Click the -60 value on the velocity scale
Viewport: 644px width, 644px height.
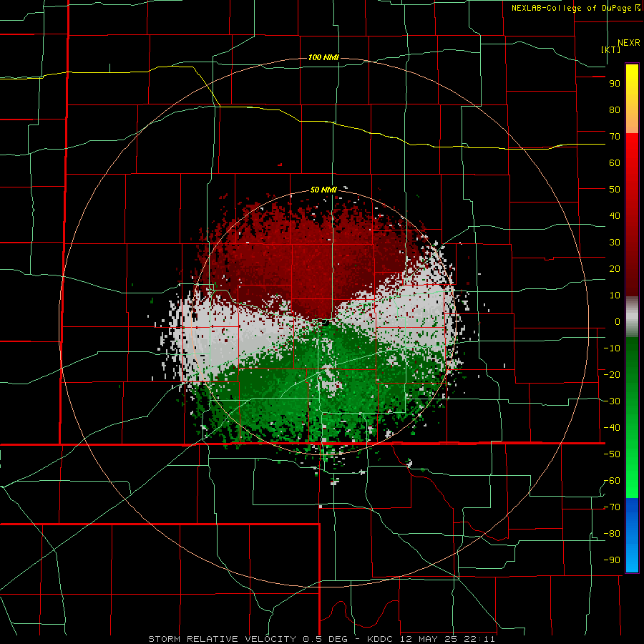click(612, 481)
